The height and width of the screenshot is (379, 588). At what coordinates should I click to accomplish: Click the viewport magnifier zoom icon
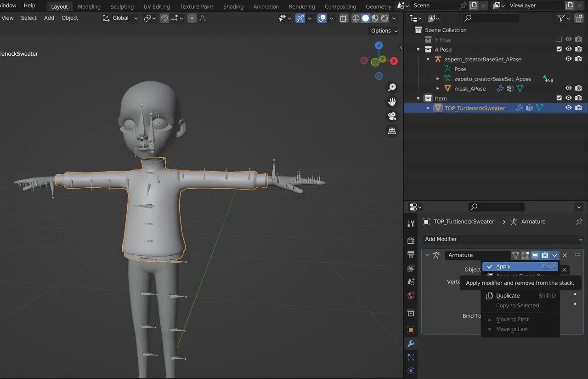tap(391, 87)
